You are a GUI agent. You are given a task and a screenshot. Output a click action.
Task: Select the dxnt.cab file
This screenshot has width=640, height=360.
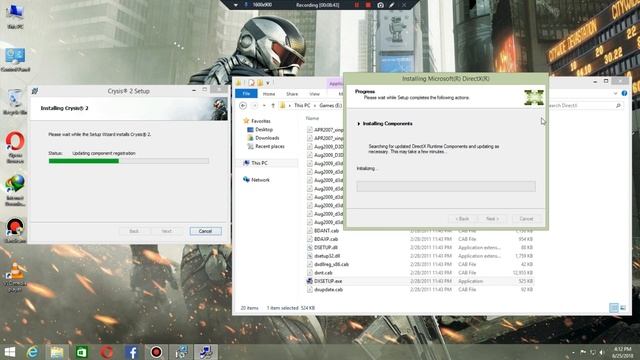pos(323,273)
